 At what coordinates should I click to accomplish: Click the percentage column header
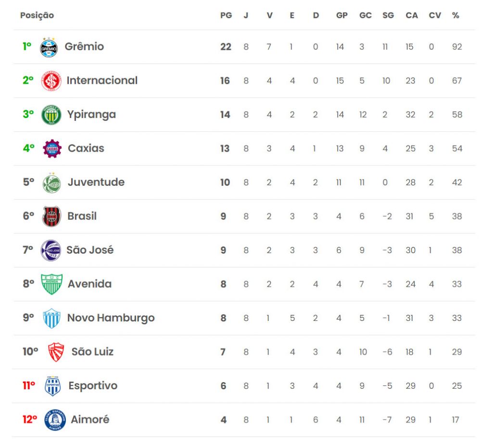pos(456,15)
